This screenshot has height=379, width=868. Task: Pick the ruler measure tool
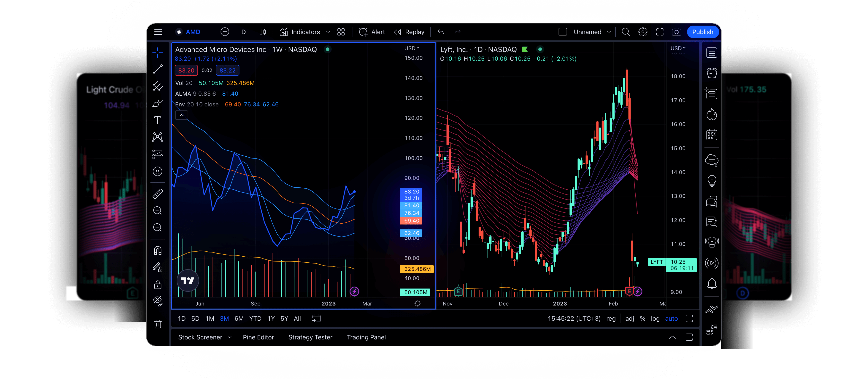157,194
